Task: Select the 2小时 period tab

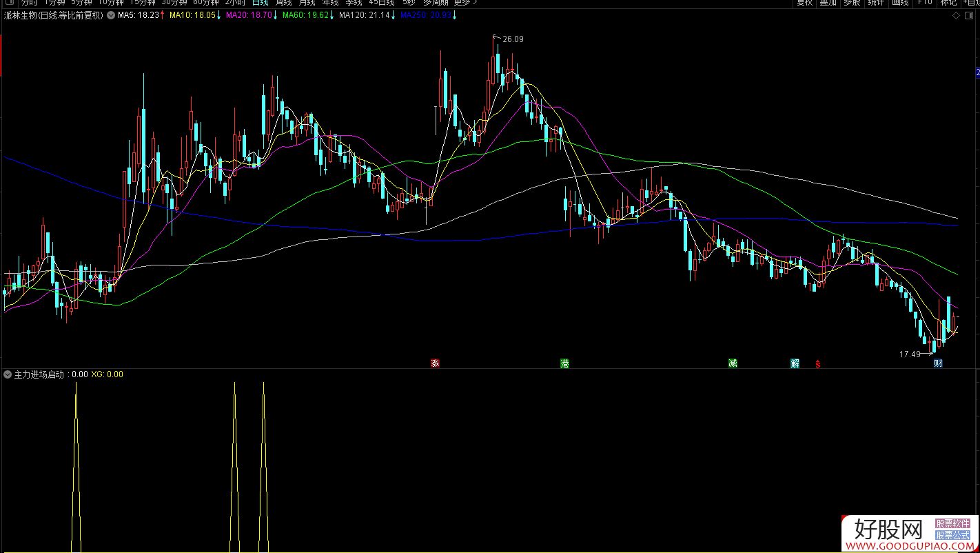Action: (235, 3)
